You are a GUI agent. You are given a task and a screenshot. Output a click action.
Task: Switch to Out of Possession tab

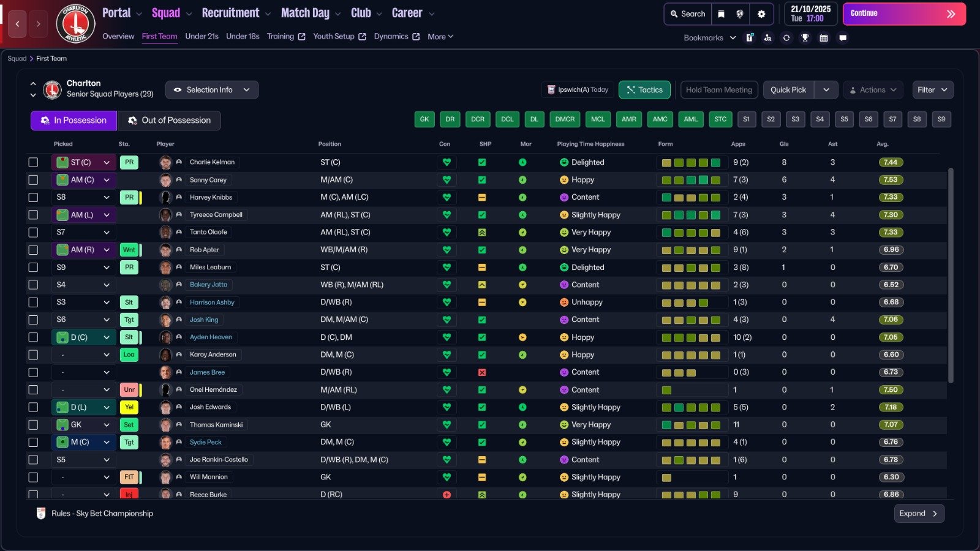tap(169, 121)
